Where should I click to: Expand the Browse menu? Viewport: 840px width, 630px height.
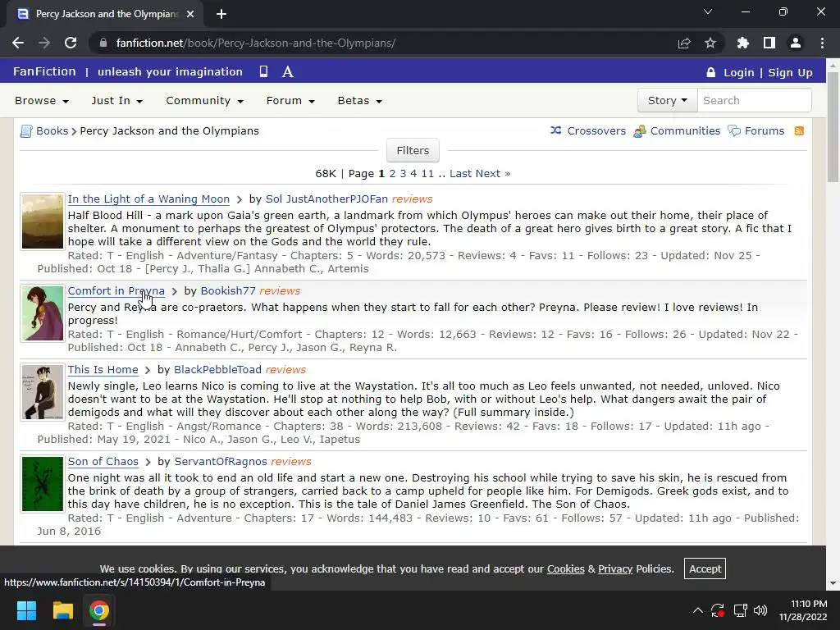tap(42, 101)
